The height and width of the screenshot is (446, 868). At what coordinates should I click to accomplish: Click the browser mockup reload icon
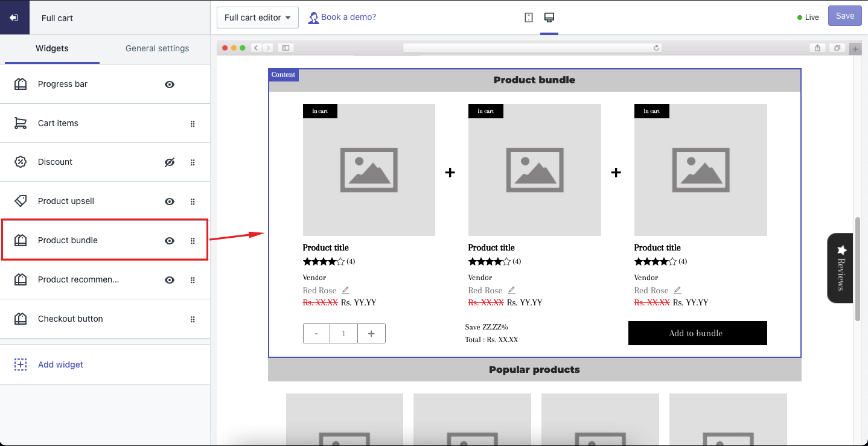click(657, 48)
